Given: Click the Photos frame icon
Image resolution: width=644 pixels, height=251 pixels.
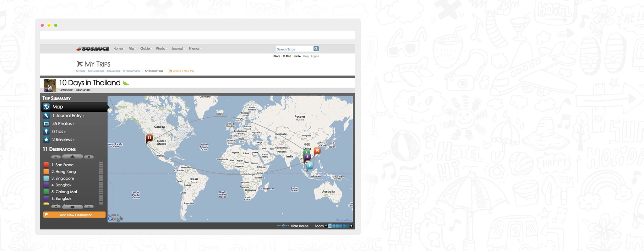Looking at the screenshot, I should [x=46, y=124].
